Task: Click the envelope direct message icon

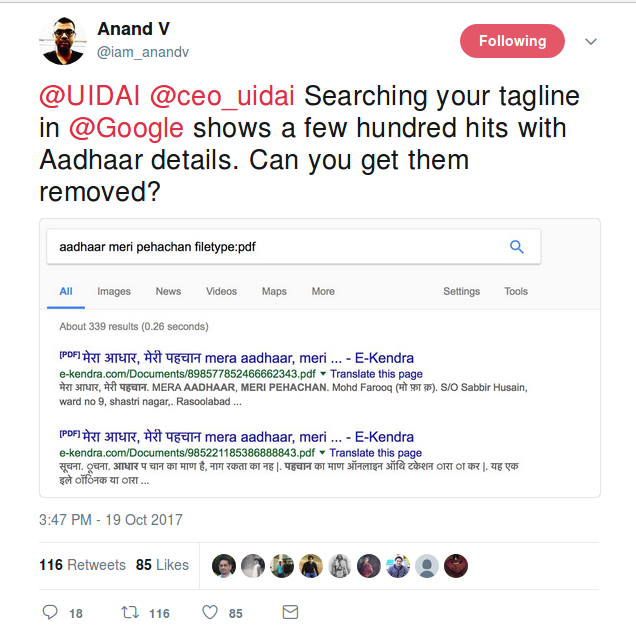Action: (x=290, y=612)
